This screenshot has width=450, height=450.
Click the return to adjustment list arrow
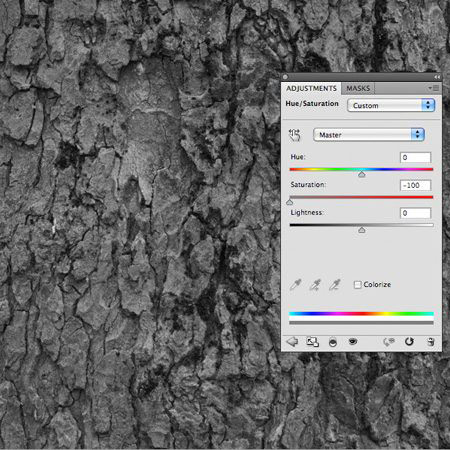pyautogui.click(x=292, y=342)
